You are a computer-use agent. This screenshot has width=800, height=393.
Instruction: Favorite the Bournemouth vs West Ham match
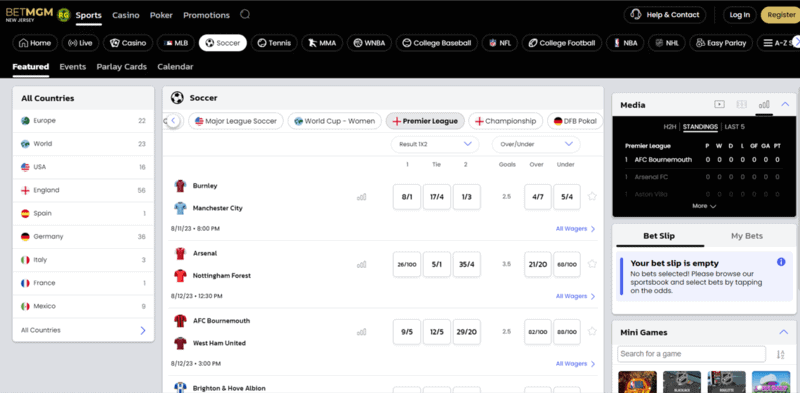(x=592, y=331)
